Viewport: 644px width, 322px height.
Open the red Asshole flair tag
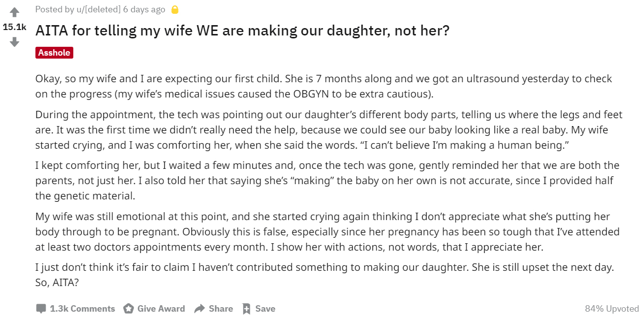tap(54, 53)
